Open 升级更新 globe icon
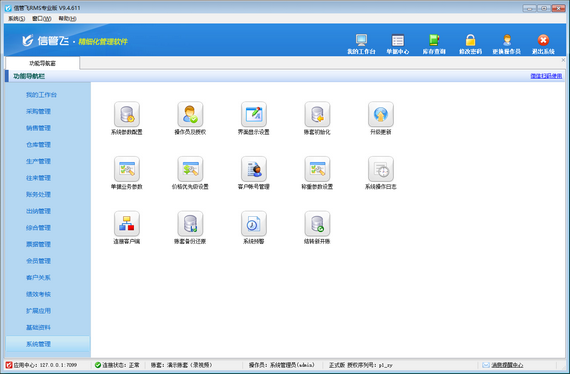Image resolution: width=570 pixels, height=374 pixels. tap(381, 114)
